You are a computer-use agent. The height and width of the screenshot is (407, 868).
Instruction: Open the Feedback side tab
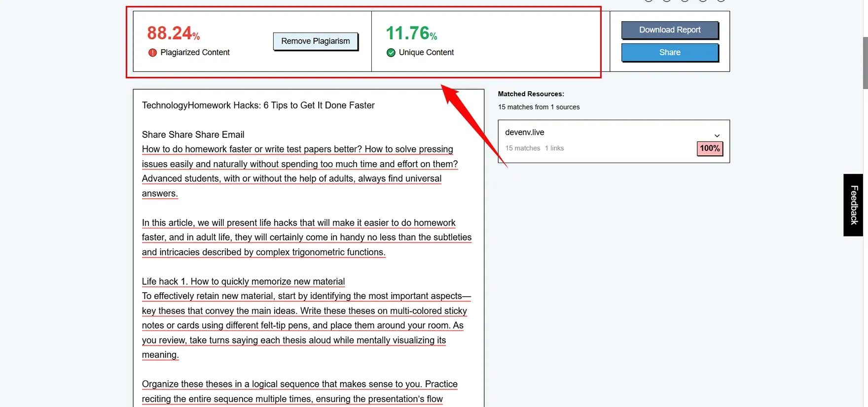click(854, 205)
